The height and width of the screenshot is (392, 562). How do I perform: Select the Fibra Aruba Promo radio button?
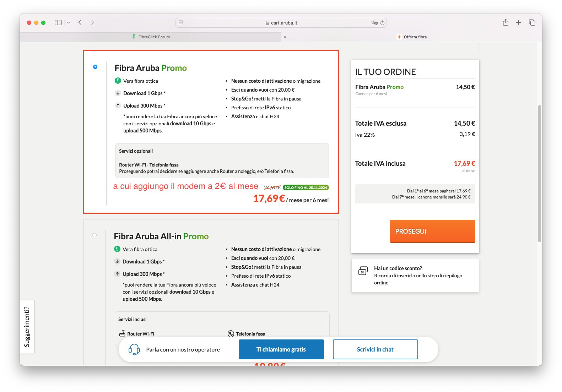[95, 67]
